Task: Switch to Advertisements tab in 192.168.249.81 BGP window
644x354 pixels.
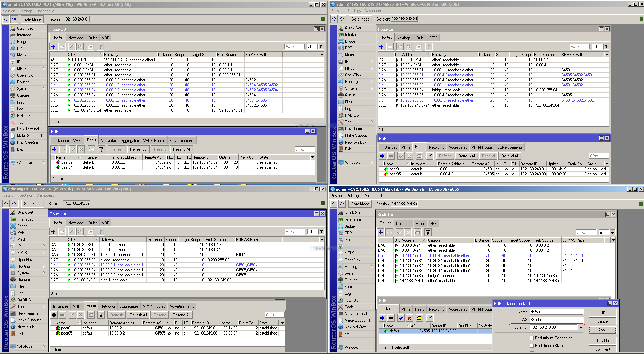Action: 182,141
